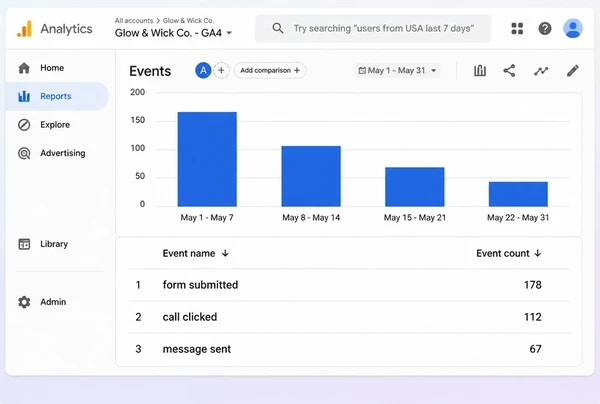600x404 pixels.
Task: Click the Home house icon in sidebar
Action: [24, 68]
